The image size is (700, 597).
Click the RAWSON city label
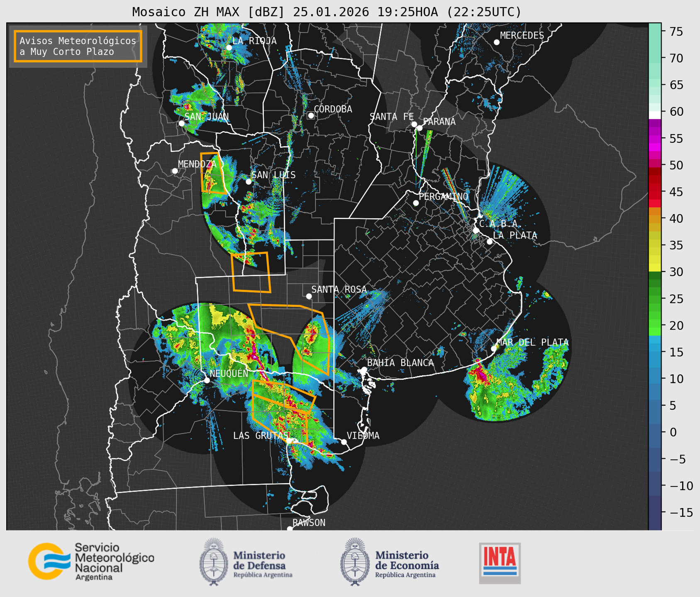[x=309, y=523]
